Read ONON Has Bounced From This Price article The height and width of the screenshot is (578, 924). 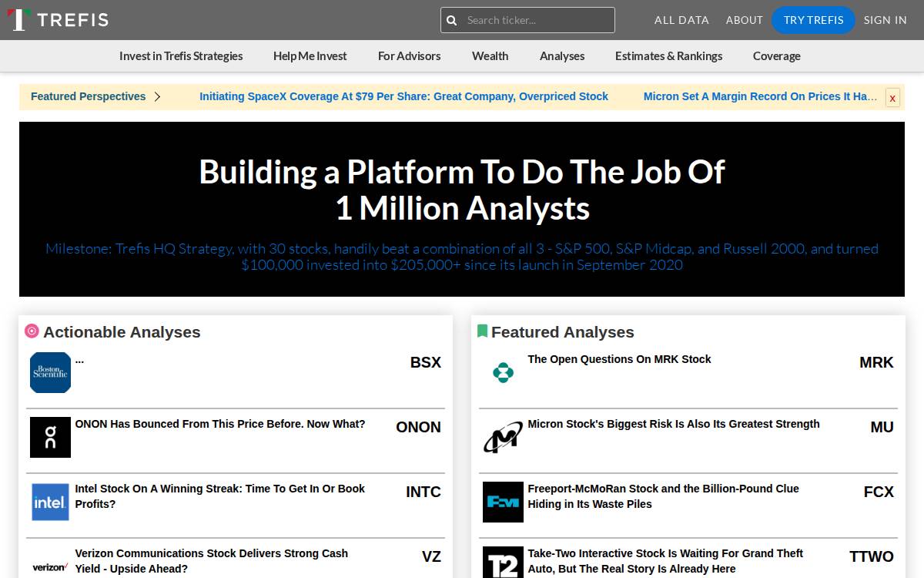(x=220, y=424)
